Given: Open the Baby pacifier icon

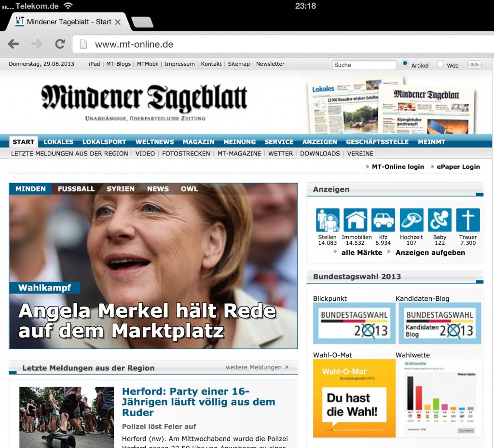Looking at the screenshot, I should 440,220.
